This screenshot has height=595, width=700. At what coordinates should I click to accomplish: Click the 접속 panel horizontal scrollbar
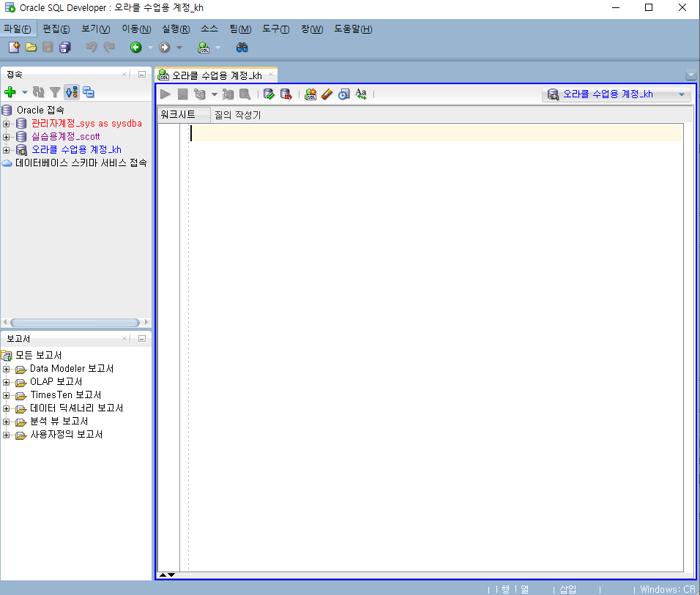75,322
